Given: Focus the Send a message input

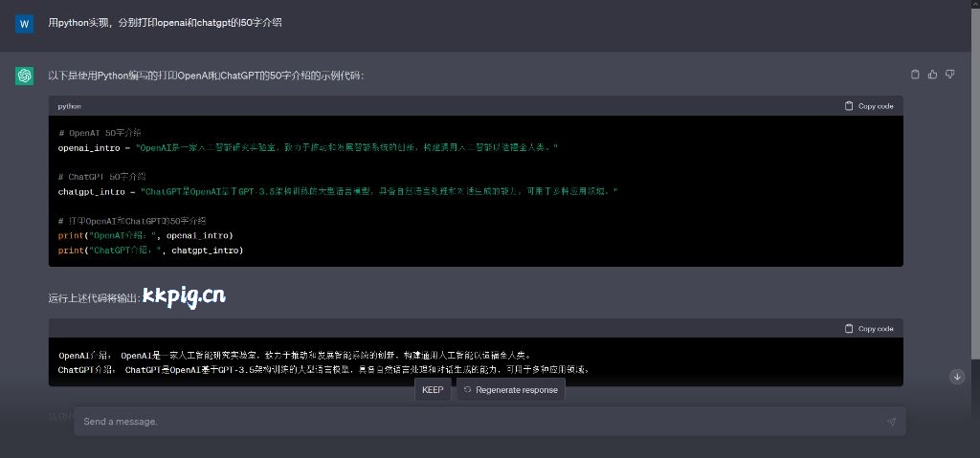Looking at the screenshot, I should pyautogui.click(x=489, y=422).
